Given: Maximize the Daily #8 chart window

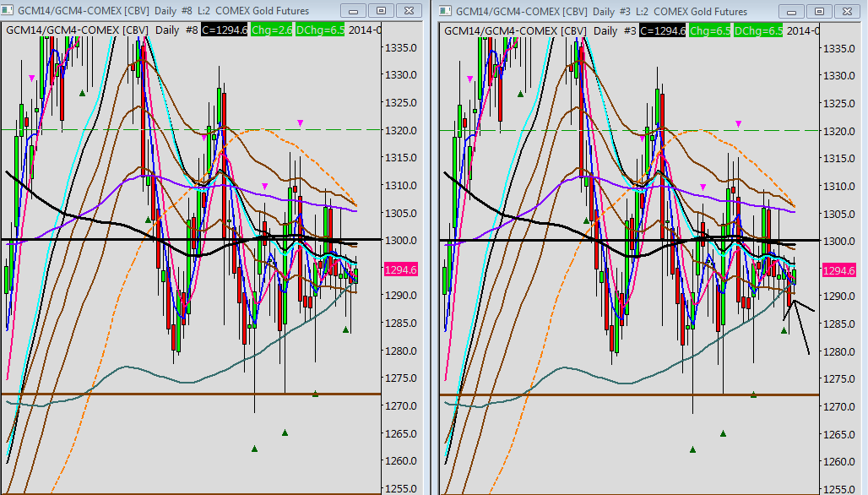Looking at the screenshot, I should (381, 10).
